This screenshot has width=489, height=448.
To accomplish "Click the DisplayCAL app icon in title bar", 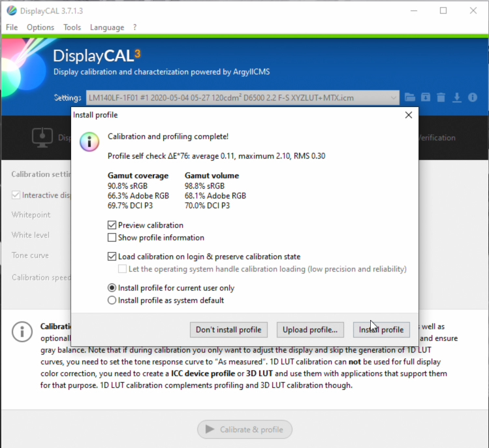I will pos(12,10).
